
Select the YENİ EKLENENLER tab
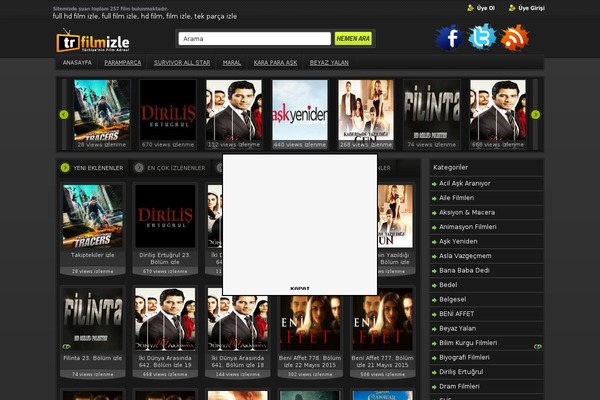(x=92, y=168)
